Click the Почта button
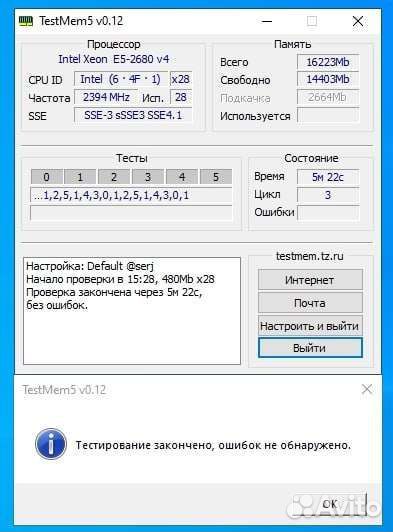 point(310,302)
